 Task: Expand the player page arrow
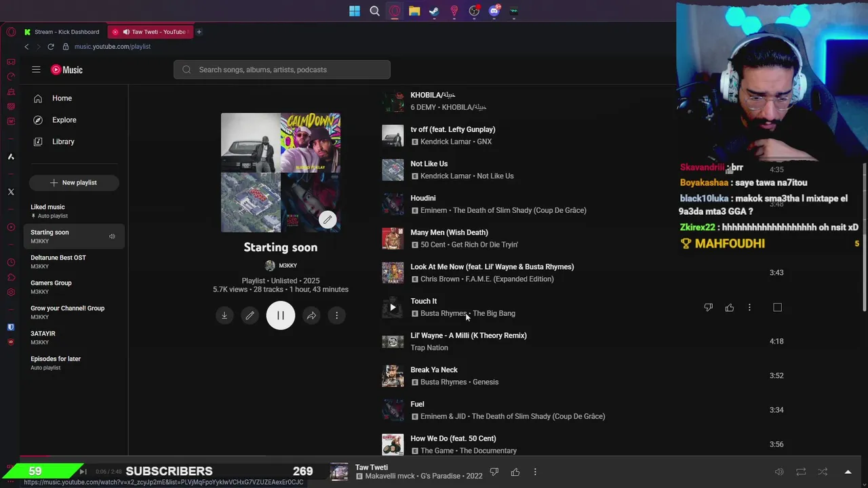tap(848, 472)
